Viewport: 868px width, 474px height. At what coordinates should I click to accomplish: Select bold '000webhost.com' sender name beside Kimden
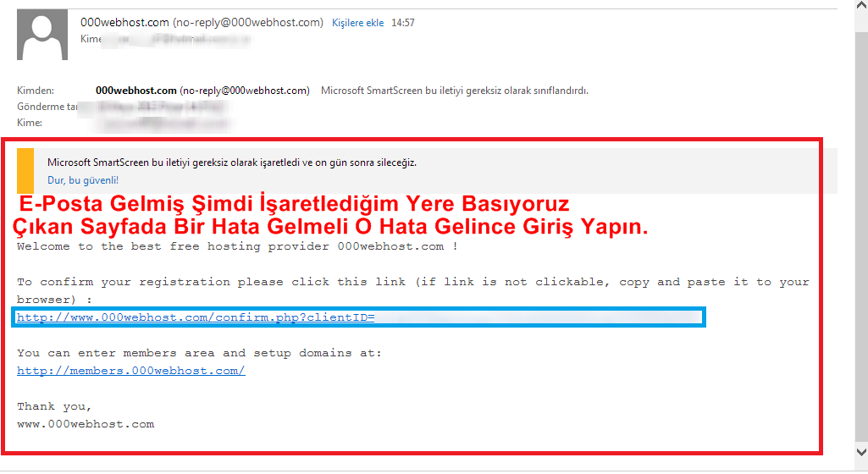(136, 91)
